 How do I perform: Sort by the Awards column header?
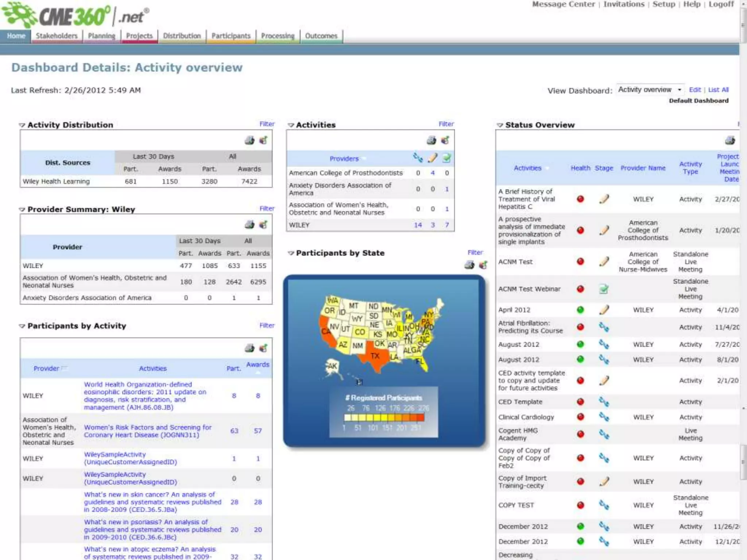coord(258,365)
